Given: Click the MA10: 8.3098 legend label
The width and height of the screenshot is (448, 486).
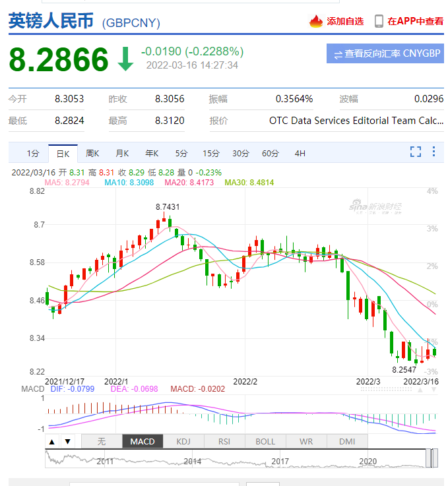Looking at the screenshot, I should 129,183.
